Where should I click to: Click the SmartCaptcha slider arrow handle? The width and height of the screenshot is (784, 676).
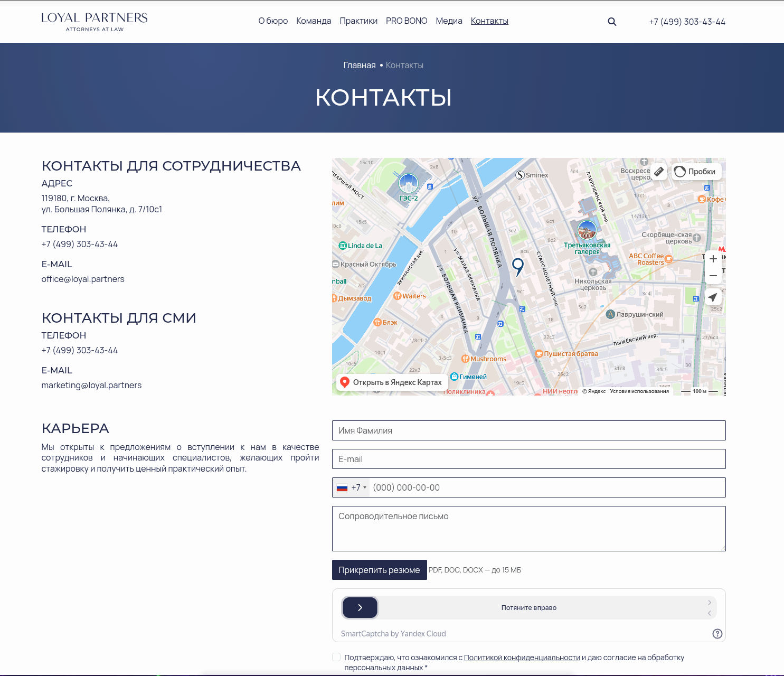pyautogui.click(x=360, y=608)
